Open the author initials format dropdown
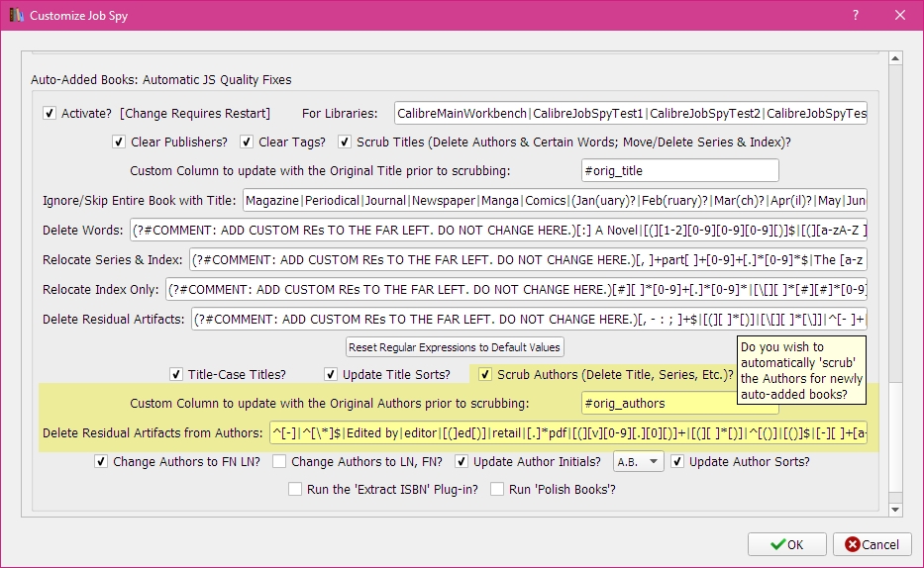The width and height of the screenshot is (924, 568). pos(639,461)
